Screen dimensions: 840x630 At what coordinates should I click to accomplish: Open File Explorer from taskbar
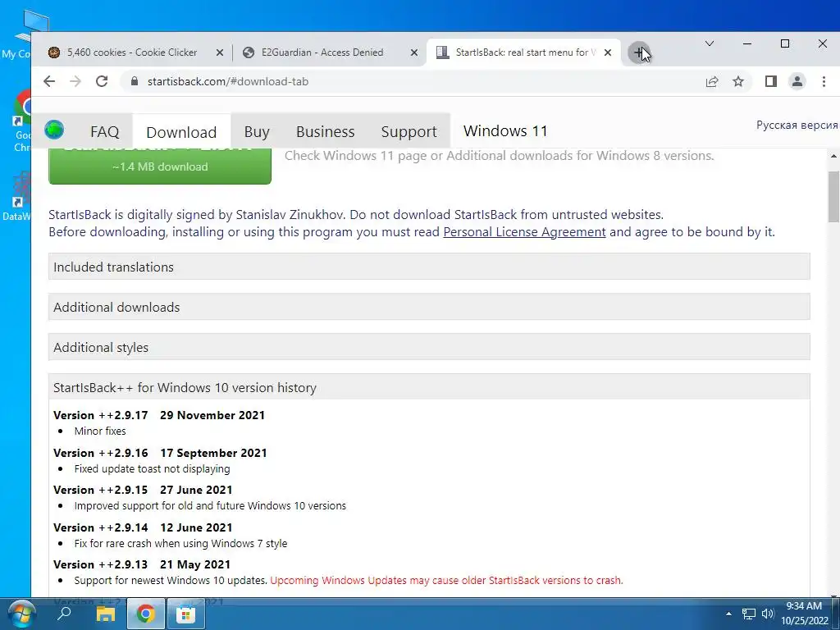[106, 614]
